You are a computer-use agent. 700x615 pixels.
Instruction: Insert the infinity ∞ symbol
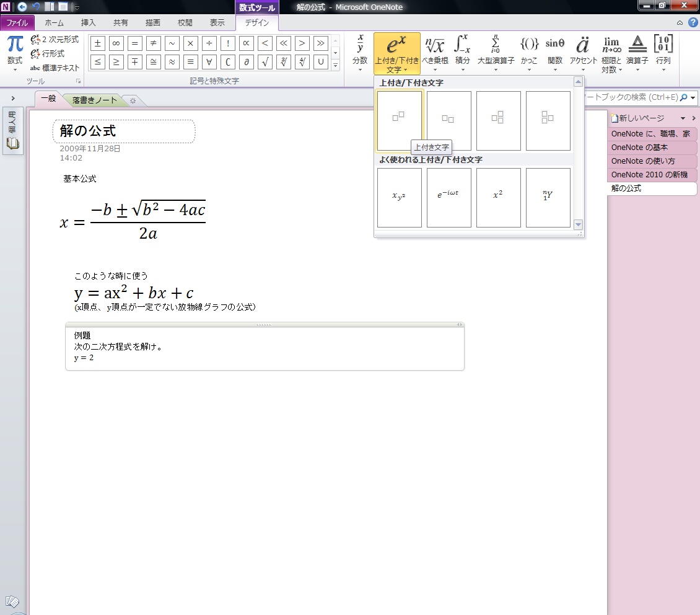(x=116, y=43)
